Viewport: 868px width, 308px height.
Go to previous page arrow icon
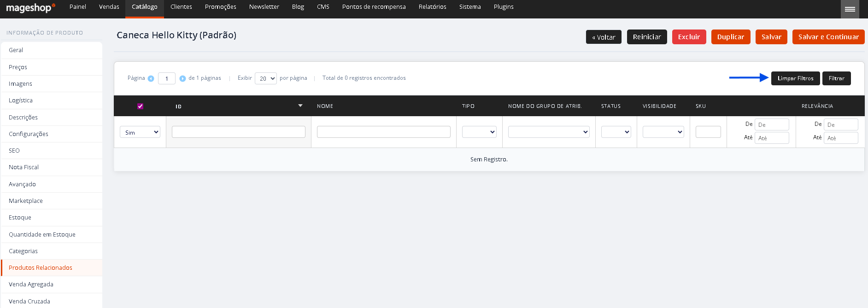tap(151, 78)
